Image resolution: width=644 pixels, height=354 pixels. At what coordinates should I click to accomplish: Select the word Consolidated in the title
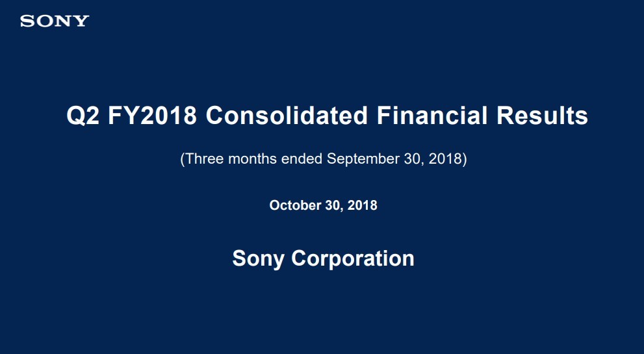[x=287, y=116]
